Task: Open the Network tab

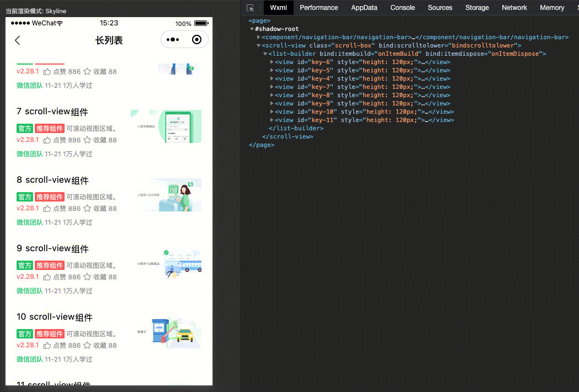Action: point(514,8)
